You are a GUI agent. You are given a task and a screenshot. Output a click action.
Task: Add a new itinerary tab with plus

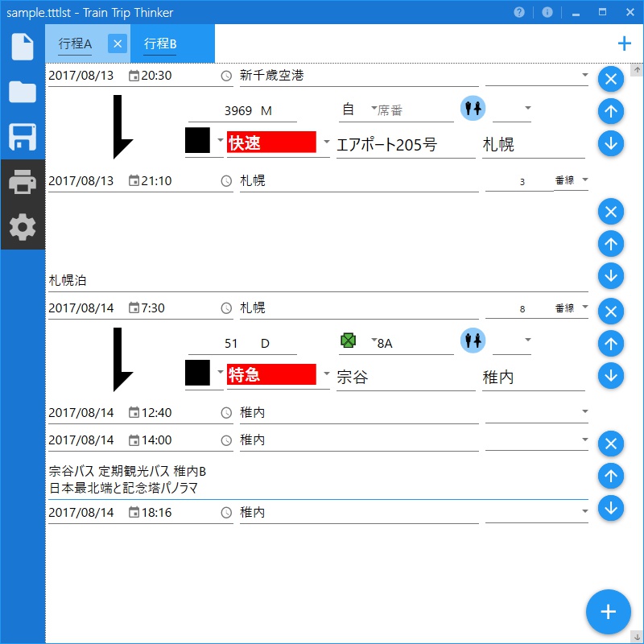[625, 43]
